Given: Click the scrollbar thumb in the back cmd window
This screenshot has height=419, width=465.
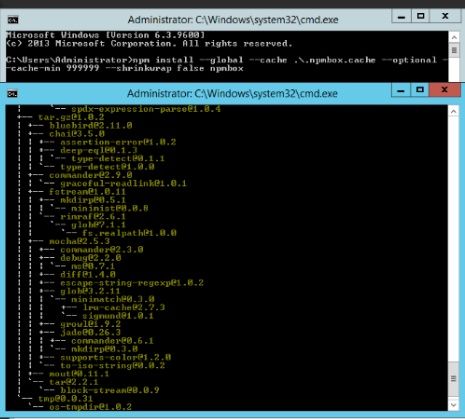Looking at the screenshot, I should click(x=454, y=50).
